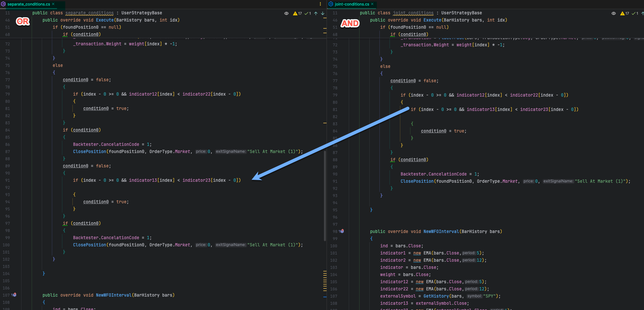Open the left editor's three-dot tab options menu
644x310 pixels.
(x=320, y=4)
